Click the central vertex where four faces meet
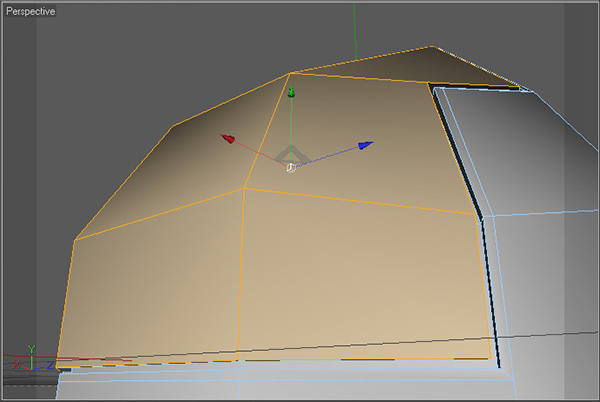Viewport: 600px width, 402px height. [246, 187]
